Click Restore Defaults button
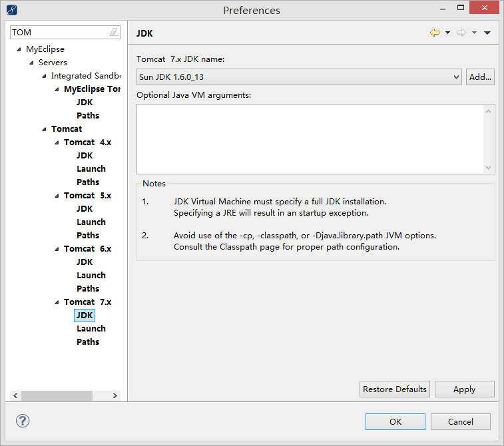504x446 pixels. click(394, 389)
